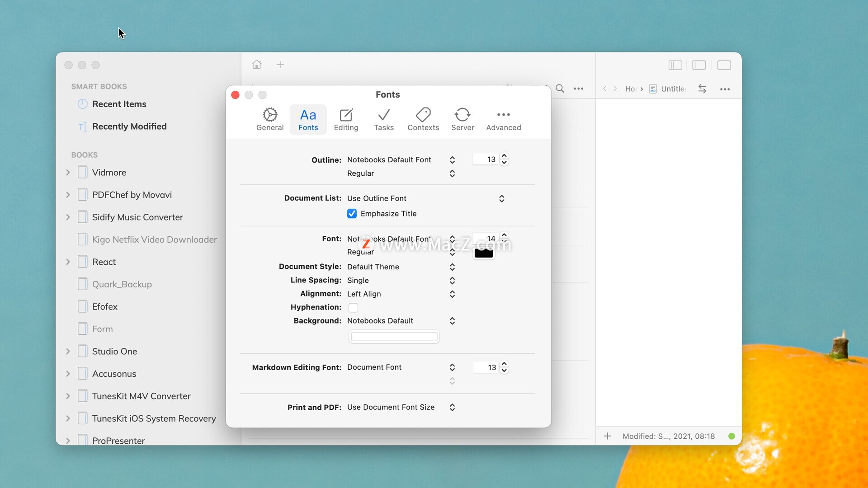Click the Recent Items clock icon
Screen dimensions: 868x488
point(82,104)
